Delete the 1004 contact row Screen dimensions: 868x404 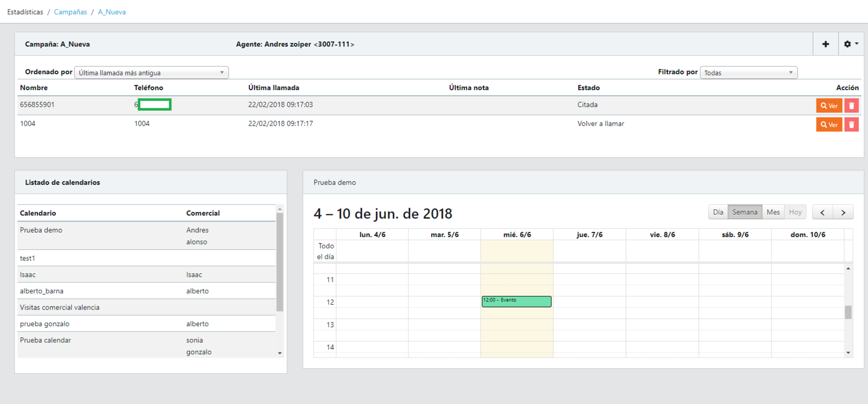click(851, 125)
